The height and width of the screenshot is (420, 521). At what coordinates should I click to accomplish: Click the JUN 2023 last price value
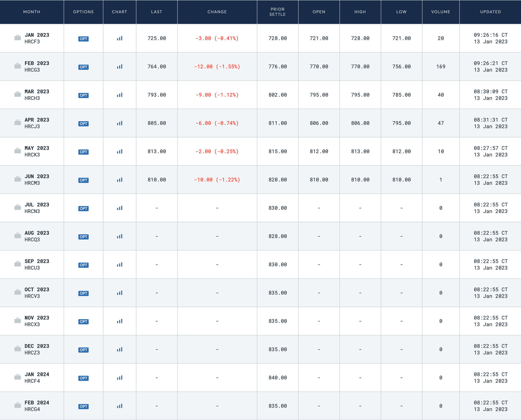point(156,179)
